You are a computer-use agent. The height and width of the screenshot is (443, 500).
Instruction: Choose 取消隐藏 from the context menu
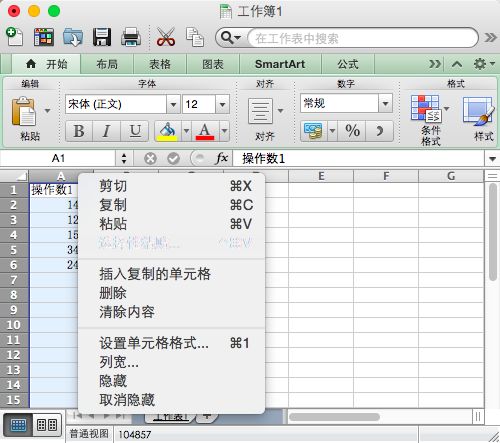coord(172,400)
